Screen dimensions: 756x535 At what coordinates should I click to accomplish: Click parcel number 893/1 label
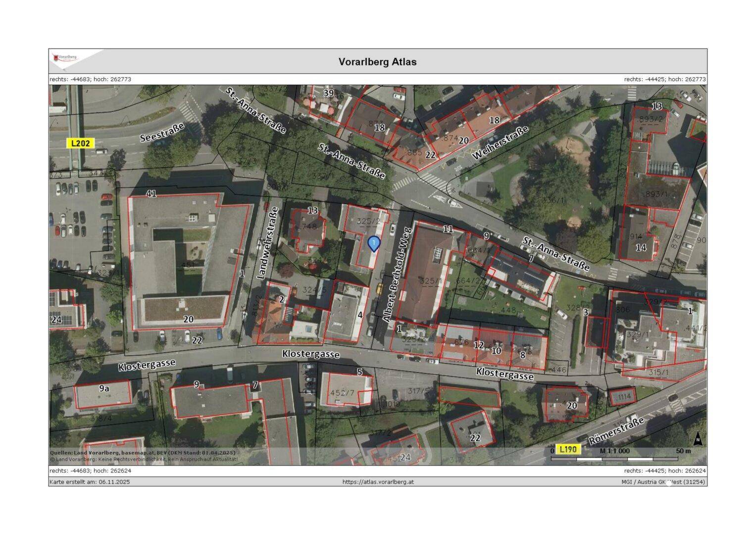point(656,194)
